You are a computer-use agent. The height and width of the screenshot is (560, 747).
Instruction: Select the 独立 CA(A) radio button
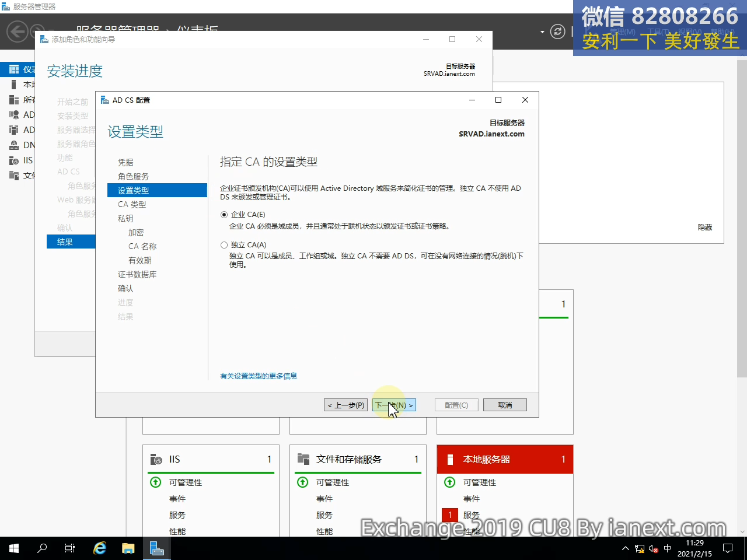click(x=224, y=245)
